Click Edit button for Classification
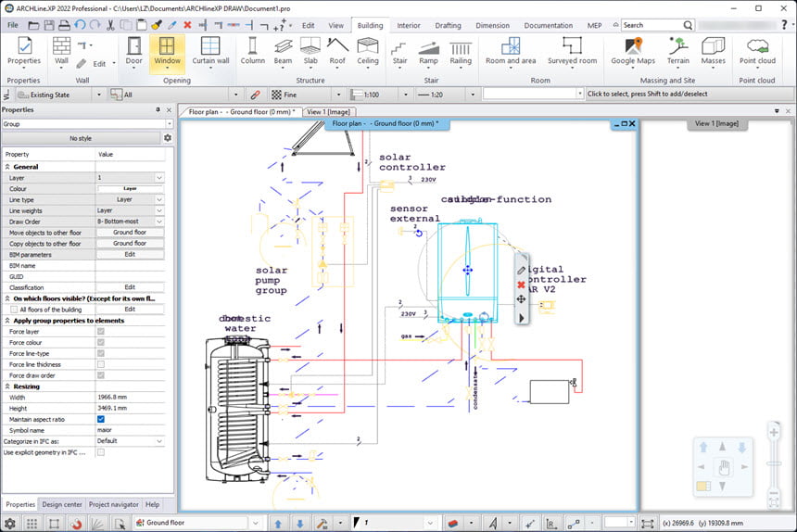 (130, 287)
